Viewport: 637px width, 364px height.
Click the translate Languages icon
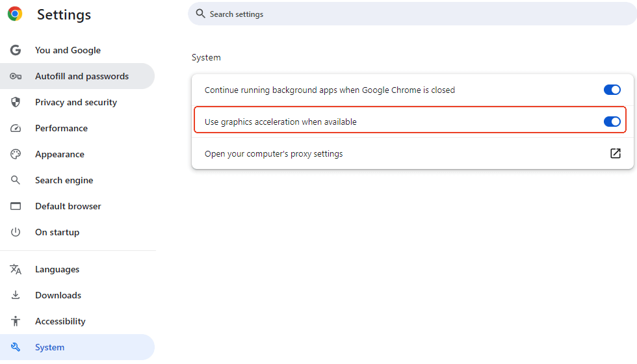point(16,269)
